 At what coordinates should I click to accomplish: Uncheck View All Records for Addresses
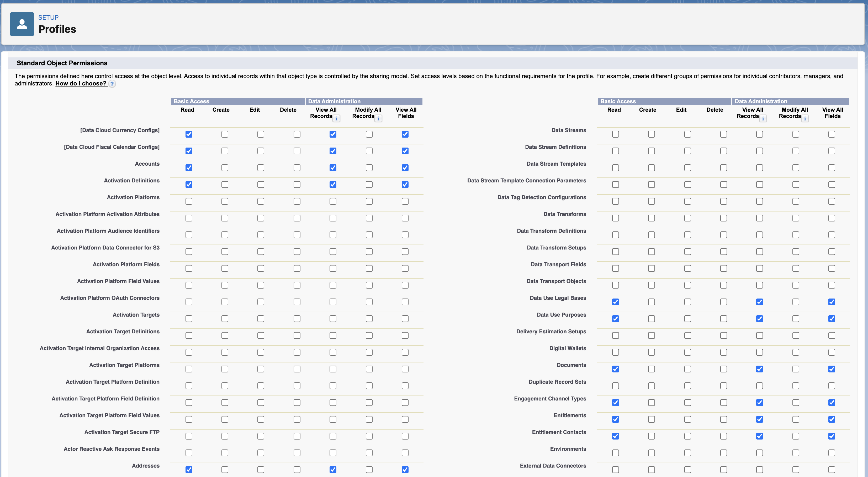[333, 470]
